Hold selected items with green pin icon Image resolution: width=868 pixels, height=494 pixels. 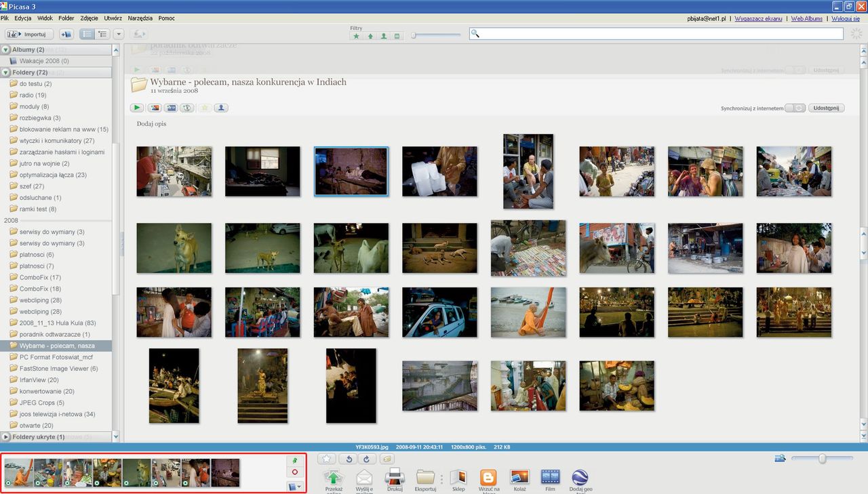coord(294,460)
